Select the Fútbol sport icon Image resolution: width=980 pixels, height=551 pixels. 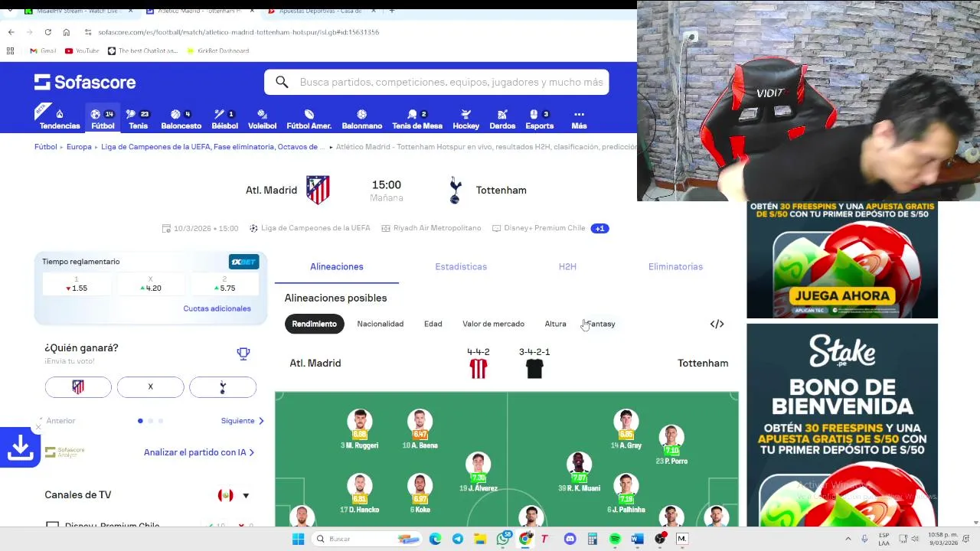[x=103, y=119]
